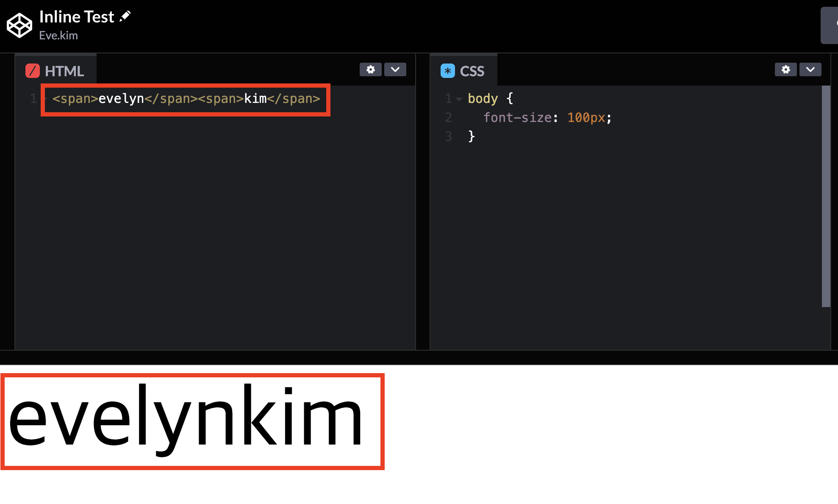Select the CSS panel tab label
Viewport: 838px width, 504px height.
point(472,71)
